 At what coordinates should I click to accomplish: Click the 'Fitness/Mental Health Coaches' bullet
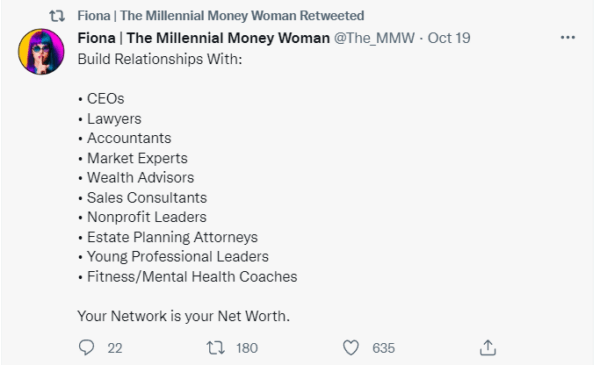point(188,277)
